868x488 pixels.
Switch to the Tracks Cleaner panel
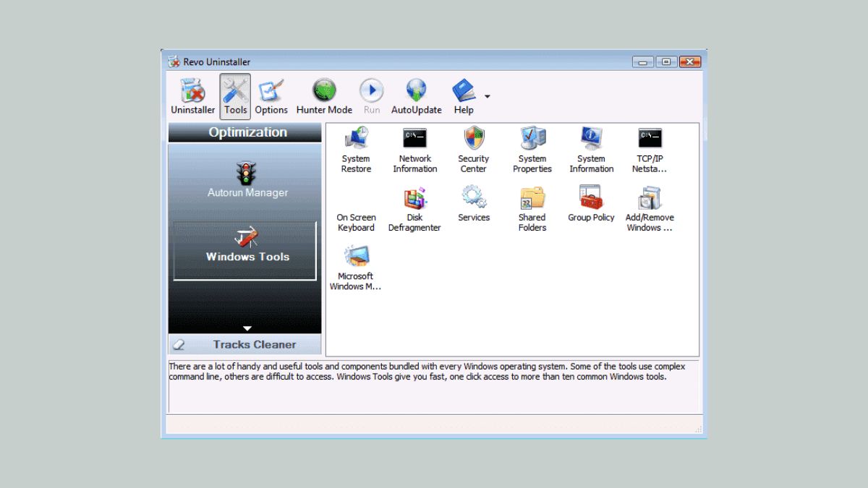coord(245,345)
